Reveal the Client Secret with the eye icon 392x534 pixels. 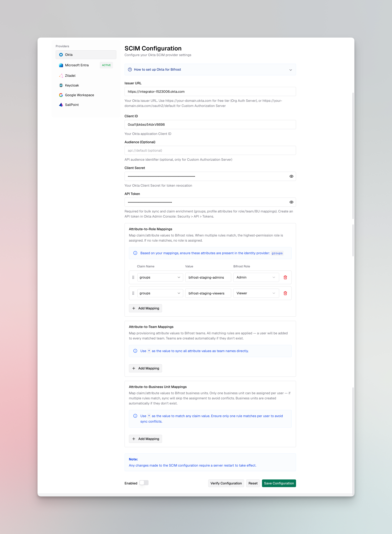tap(291, 176)
